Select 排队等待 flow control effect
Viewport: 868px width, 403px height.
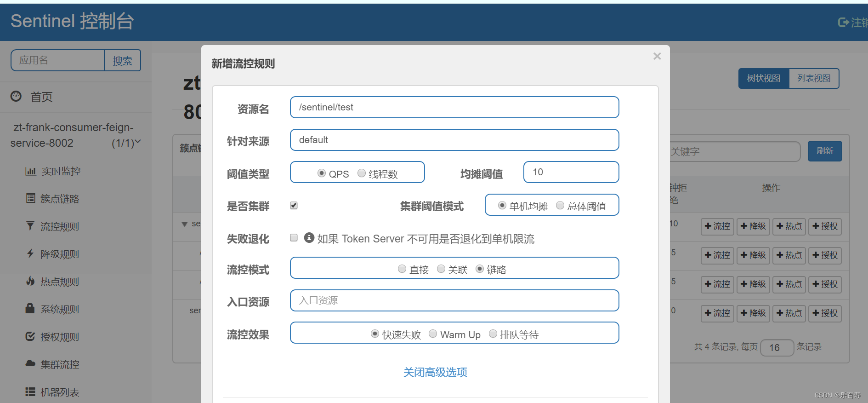tap(493, 334)
